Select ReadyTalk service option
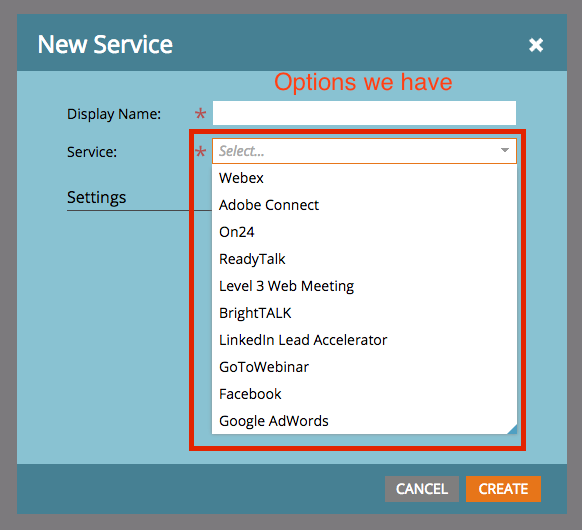582x530 pixels. (x=364, y=259)
